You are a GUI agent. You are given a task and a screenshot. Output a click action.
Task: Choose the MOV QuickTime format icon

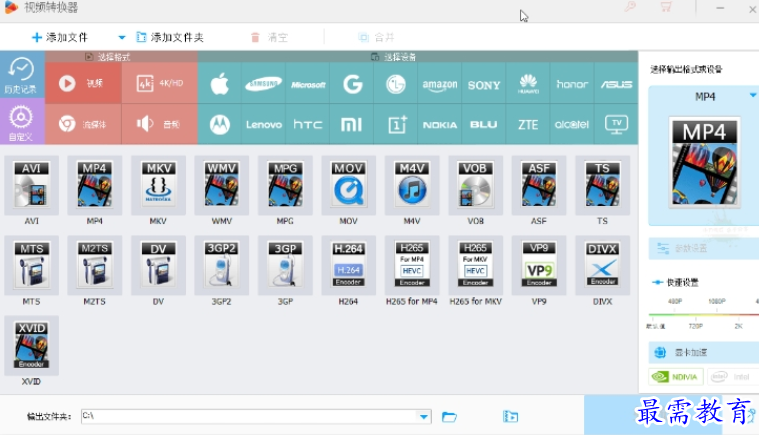[349, 185]
